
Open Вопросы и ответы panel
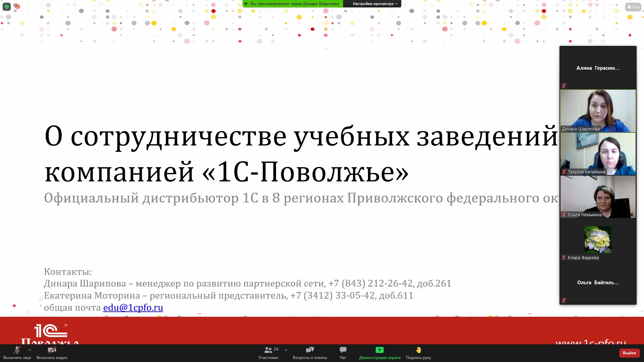tap(310, 353)
